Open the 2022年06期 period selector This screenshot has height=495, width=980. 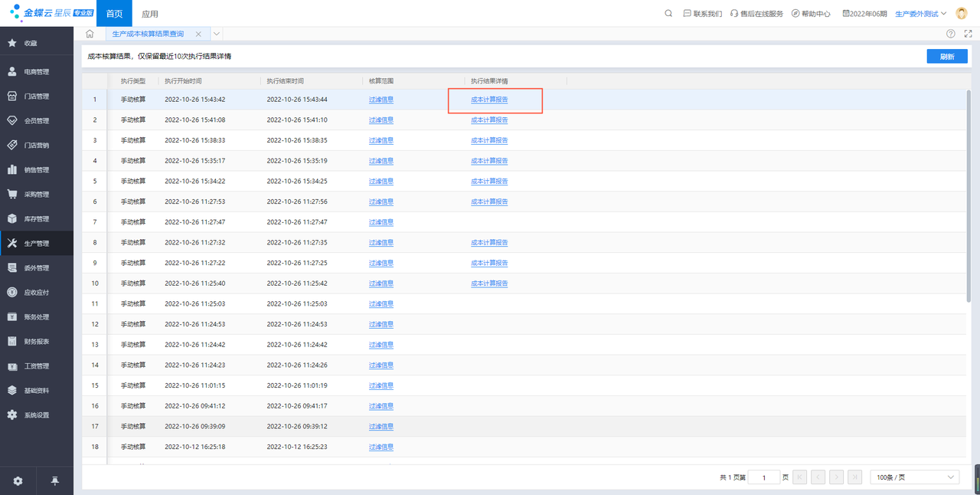864,14
